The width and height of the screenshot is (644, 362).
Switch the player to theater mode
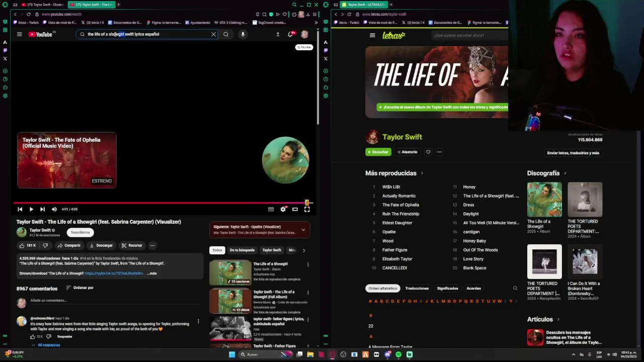[295, 209]
